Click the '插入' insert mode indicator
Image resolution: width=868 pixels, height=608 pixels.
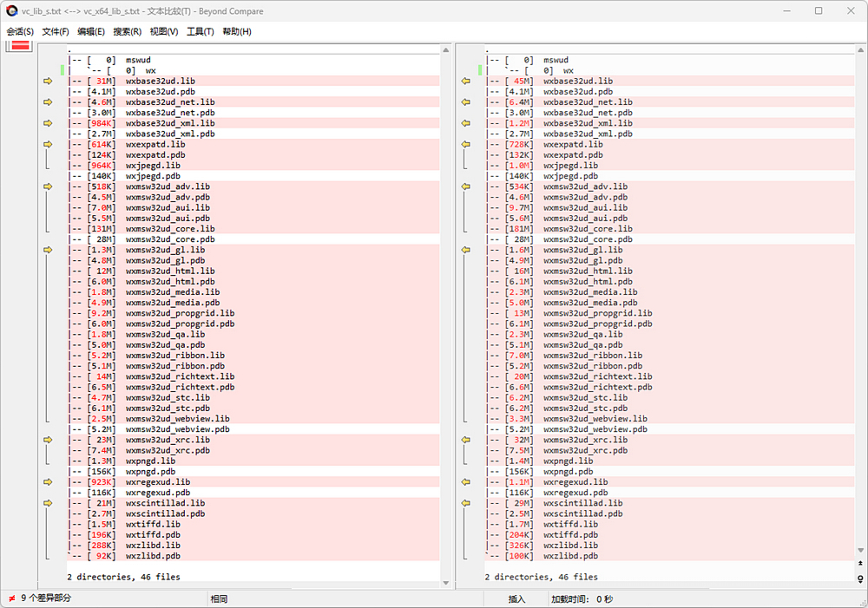tap(516, 599)
